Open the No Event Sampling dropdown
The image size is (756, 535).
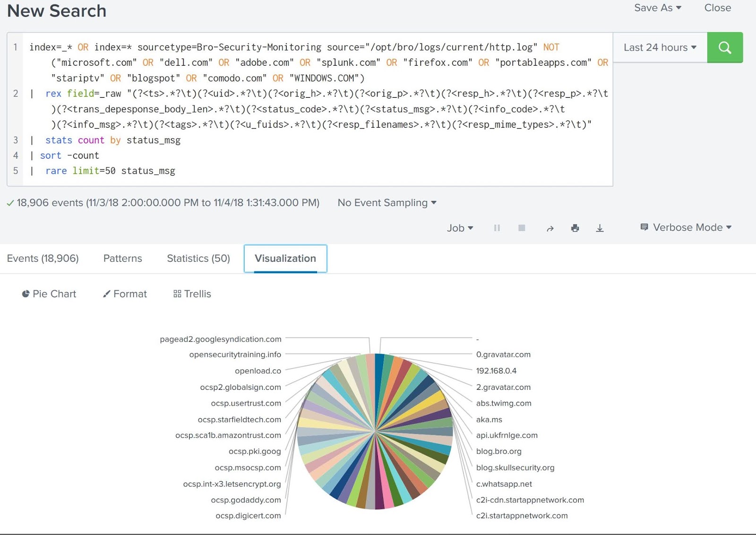387,202
